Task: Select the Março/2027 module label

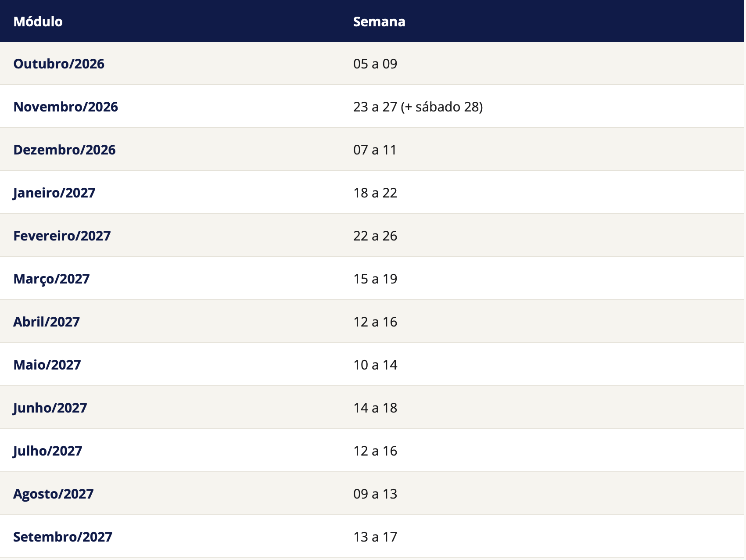Action: click(52, 279)
